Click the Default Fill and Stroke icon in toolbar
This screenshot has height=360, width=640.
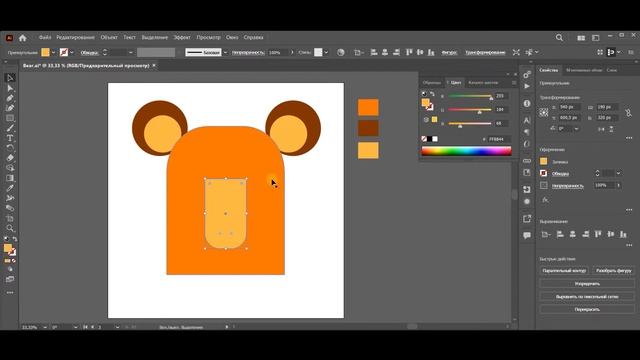(6, 239)
